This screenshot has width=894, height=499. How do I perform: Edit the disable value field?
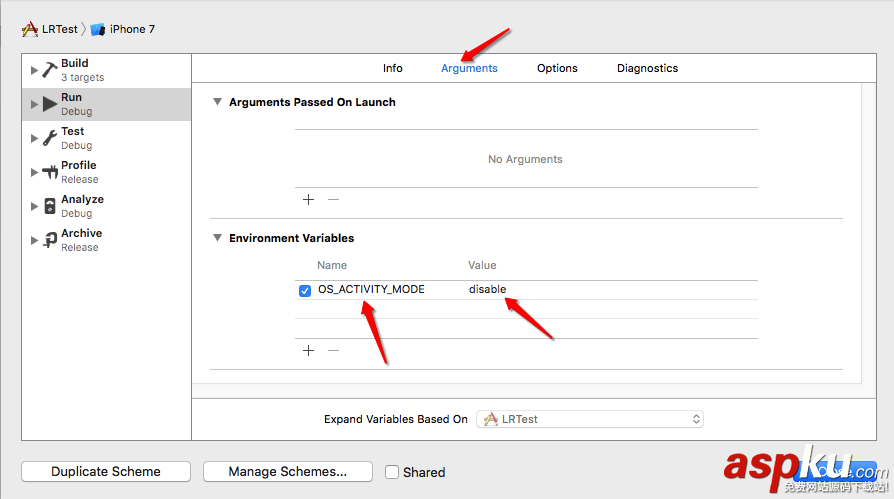[x=488, y=290]
